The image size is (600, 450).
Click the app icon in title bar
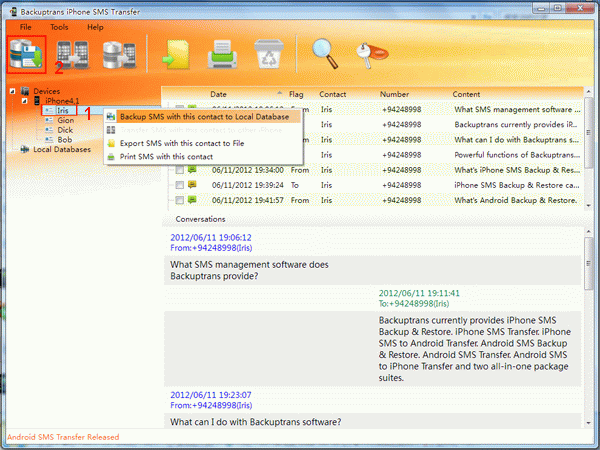(x=13, y=12)
